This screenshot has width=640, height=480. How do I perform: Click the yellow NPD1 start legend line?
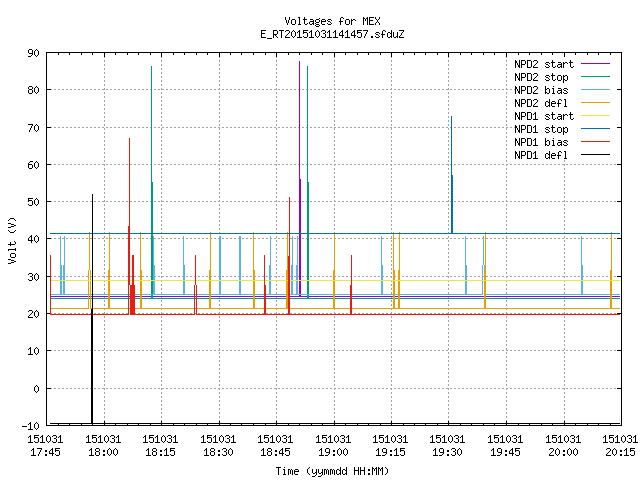595,116
